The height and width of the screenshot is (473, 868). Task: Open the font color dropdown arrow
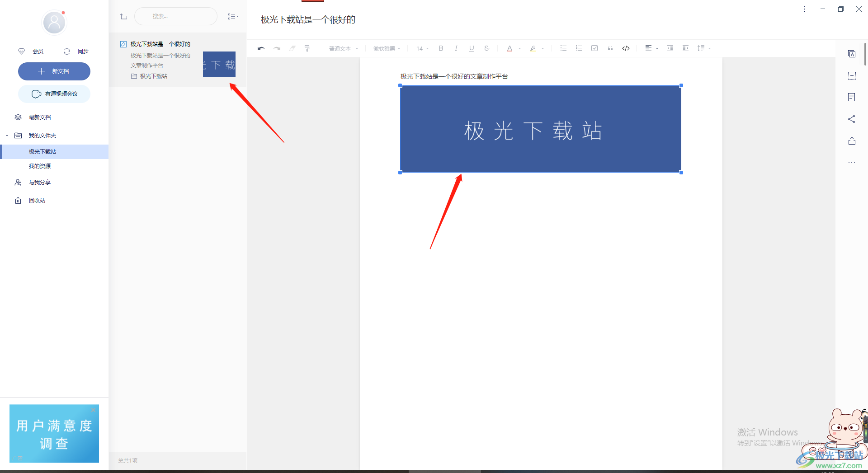[x=520, y=48]
